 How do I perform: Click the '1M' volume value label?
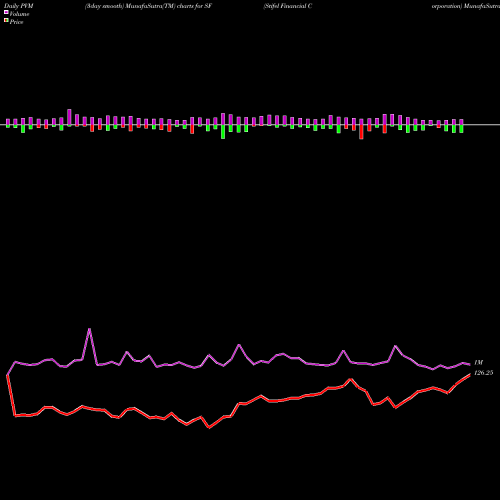pos(478,362)
